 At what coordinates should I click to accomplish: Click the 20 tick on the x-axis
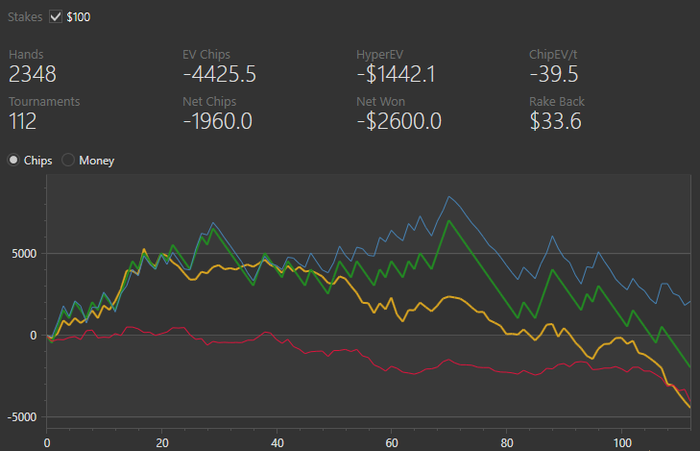point(163,440)
